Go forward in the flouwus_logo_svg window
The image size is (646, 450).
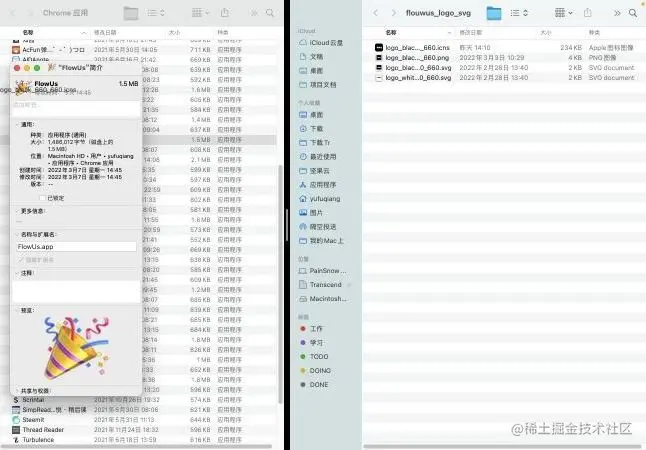point(393,13)
